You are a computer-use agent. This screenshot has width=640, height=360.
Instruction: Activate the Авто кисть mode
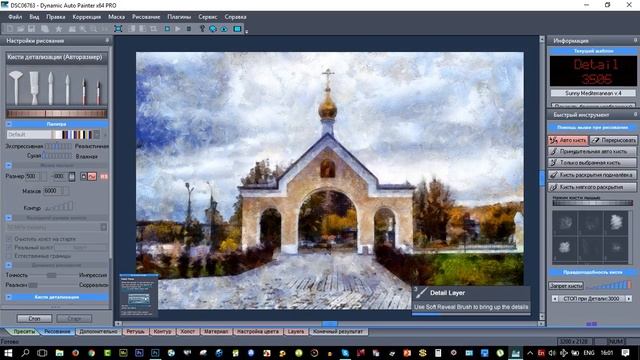(568, 140)
